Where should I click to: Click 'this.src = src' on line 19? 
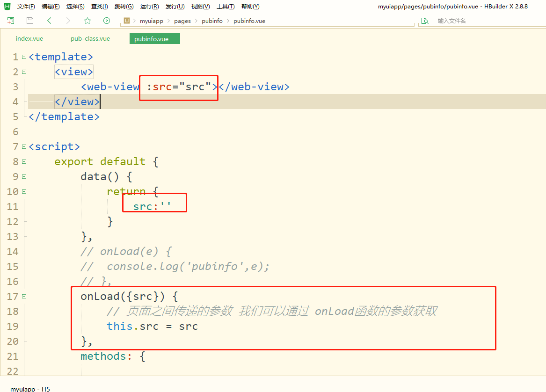(x=152, y=326)
